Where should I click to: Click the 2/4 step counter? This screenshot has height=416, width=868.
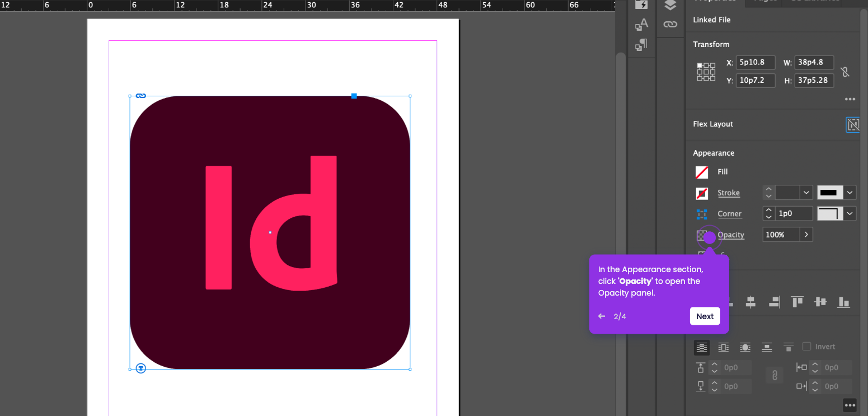(620, 316)
